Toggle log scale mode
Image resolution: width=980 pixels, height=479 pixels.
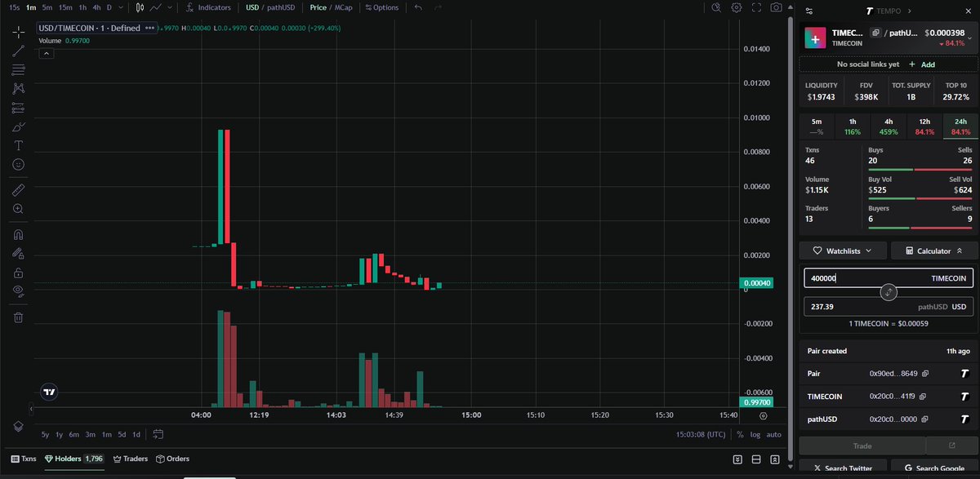pyautogui.click(x=755, y=435)
